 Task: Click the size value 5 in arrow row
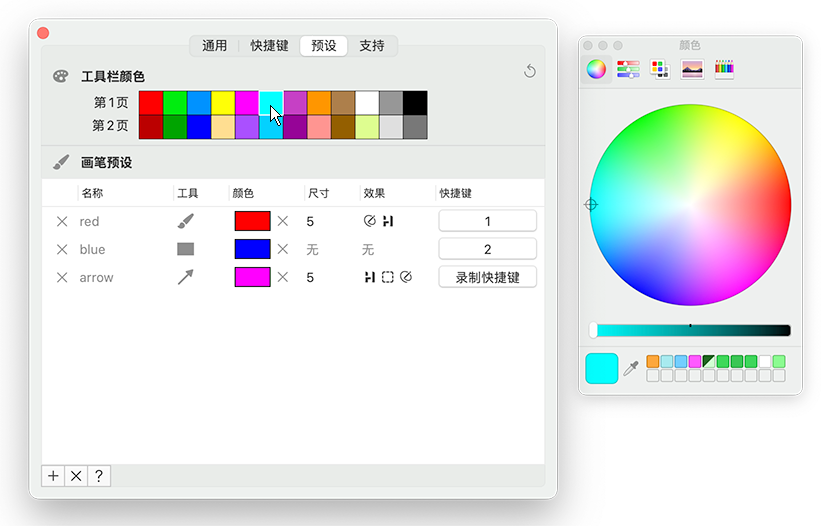pyautogui.click(x=310, y=277)
